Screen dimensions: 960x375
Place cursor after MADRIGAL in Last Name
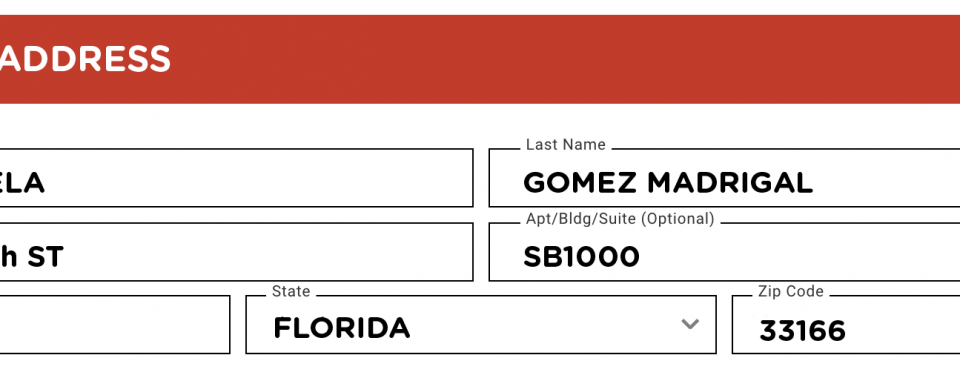816,183
